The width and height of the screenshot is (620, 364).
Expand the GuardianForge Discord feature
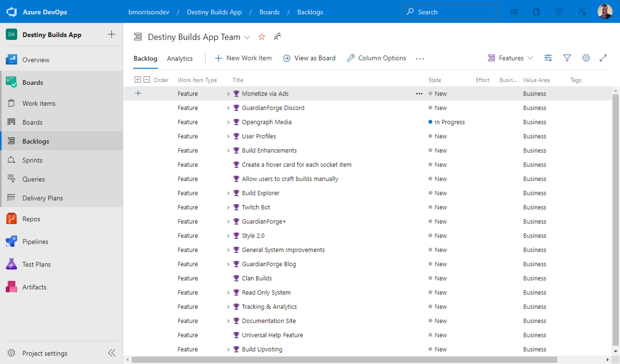tap(228, 108)
